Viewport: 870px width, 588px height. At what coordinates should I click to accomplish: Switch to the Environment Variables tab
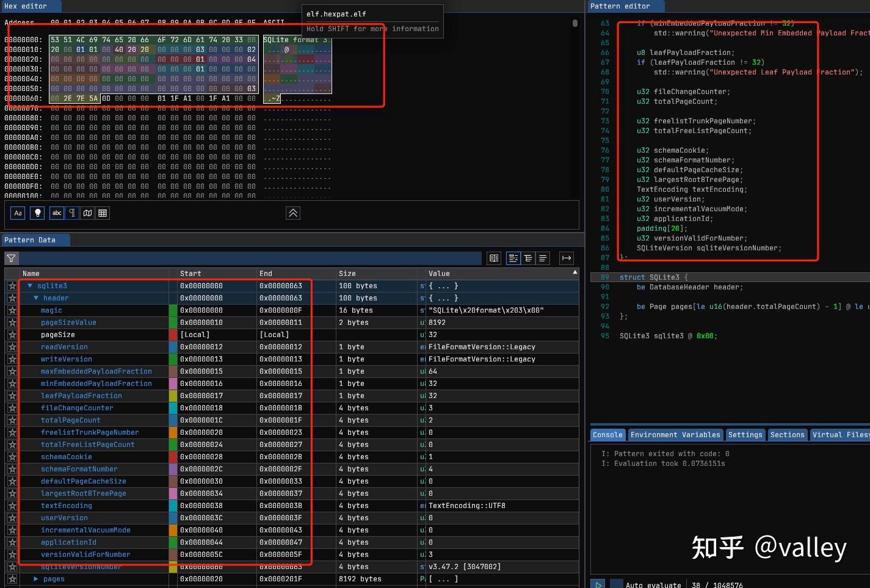point(675,435)
